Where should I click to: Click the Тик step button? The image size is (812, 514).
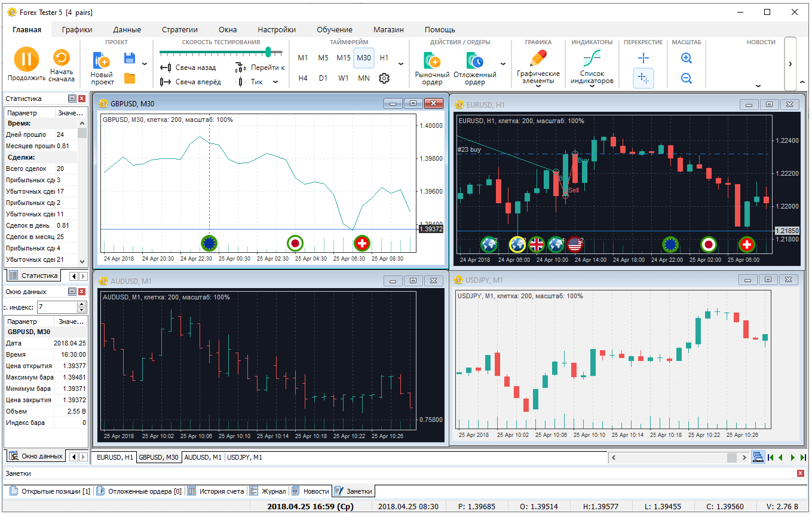tap(251, 82)
